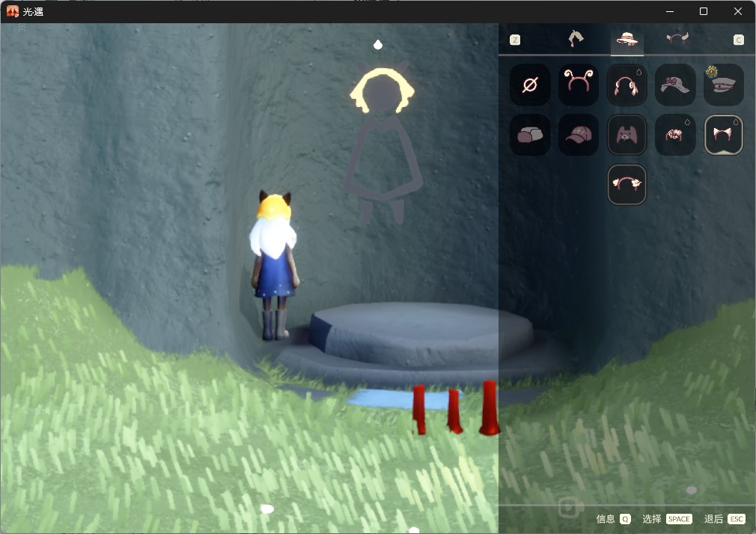The image size is (756, 534).
Task: Choose the officer cap with gear badge
Action: [723, 85]
